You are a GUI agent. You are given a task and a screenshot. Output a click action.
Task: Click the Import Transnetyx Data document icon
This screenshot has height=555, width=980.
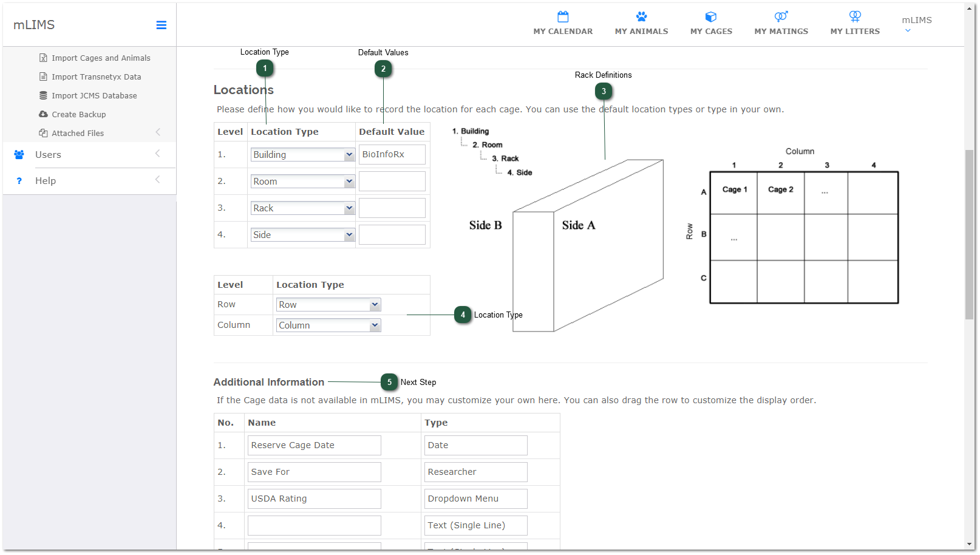pyautogui.click(x=43, y=77)
